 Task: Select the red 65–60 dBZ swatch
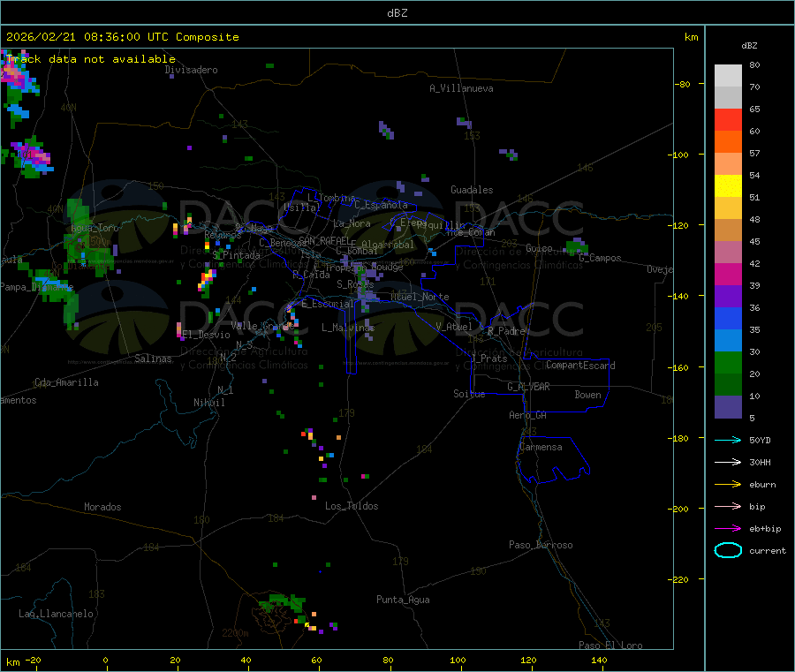click(x=728, y=120)
